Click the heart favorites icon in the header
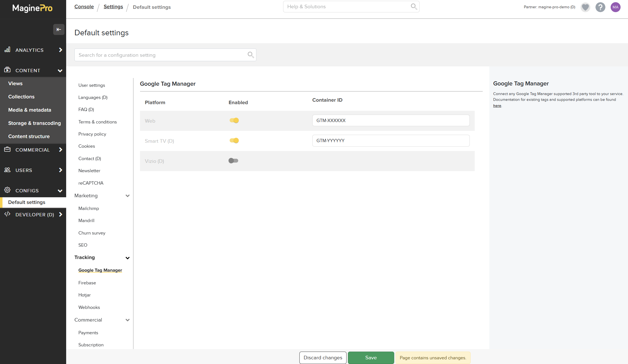628x364 pixels. pyautogui.click(x=585, y=7)
